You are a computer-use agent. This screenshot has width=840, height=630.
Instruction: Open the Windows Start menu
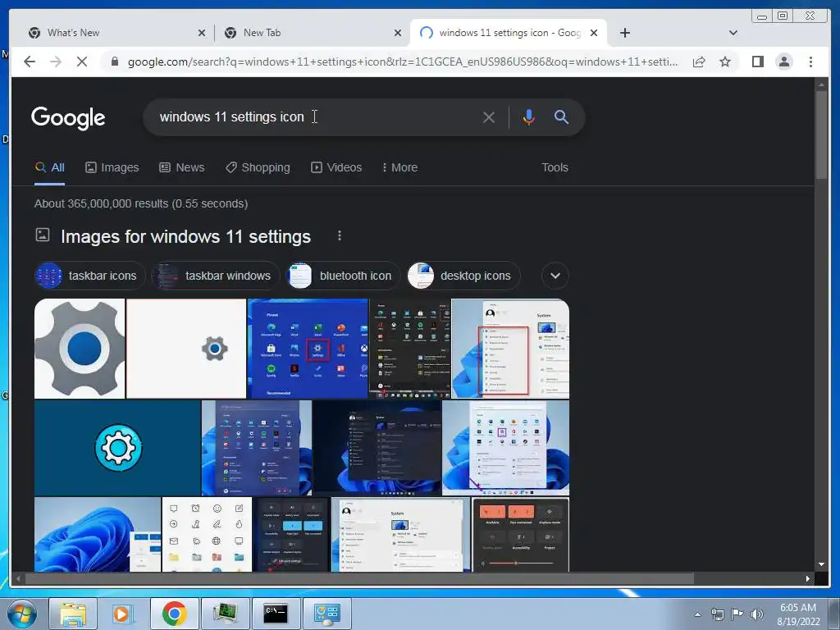click(21, 614)
